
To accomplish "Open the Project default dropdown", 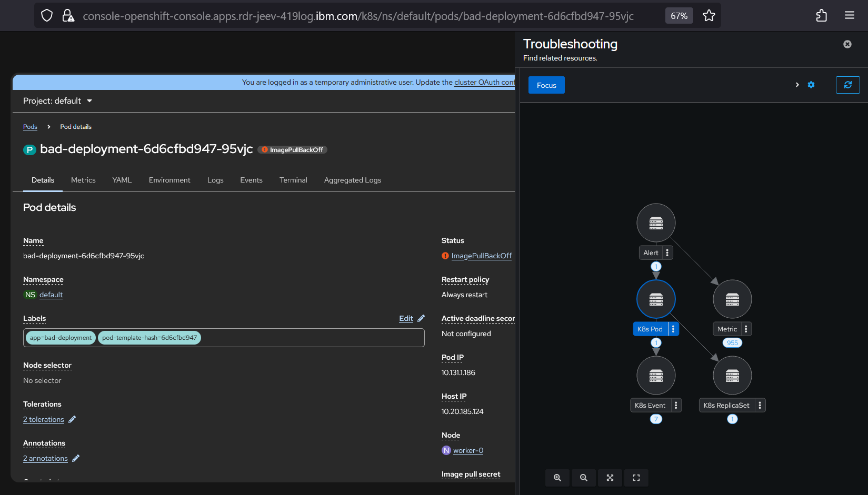I will click(x=58, y=101).
